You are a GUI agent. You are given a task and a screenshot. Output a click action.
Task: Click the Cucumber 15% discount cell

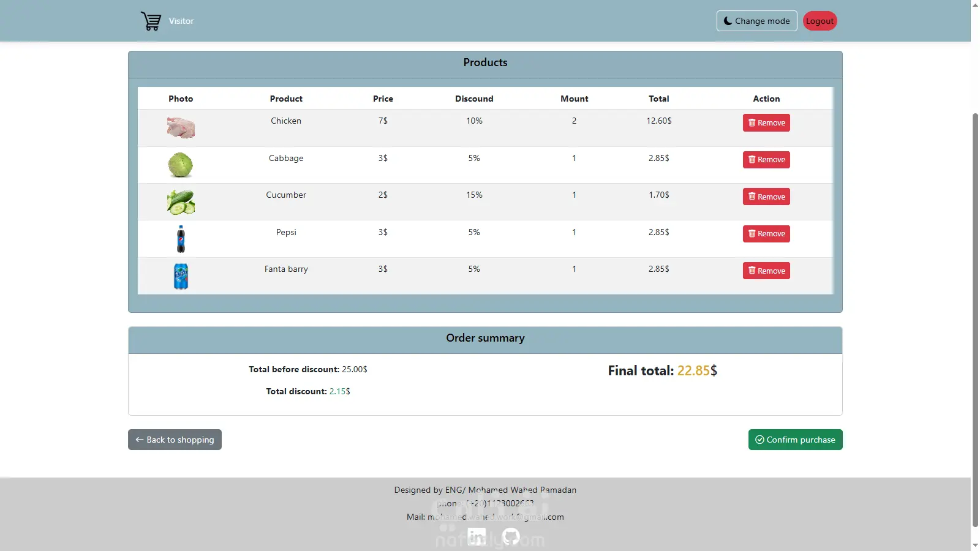coord(474,195)
